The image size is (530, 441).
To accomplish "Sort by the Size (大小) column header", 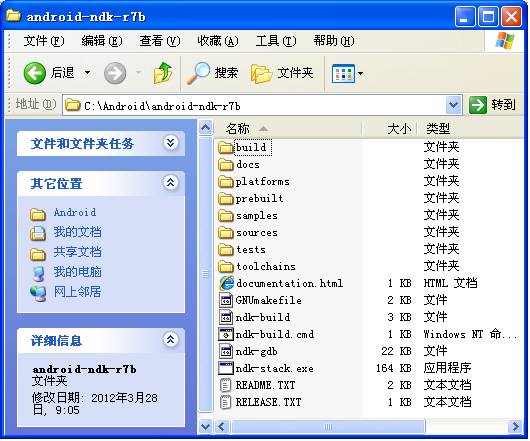I will pyautogui.click(x=389, y=129).
